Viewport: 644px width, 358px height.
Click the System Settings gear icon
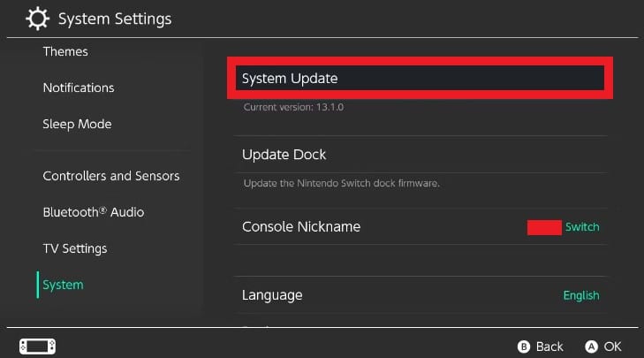pyautogui.click(x=37, y=19)
